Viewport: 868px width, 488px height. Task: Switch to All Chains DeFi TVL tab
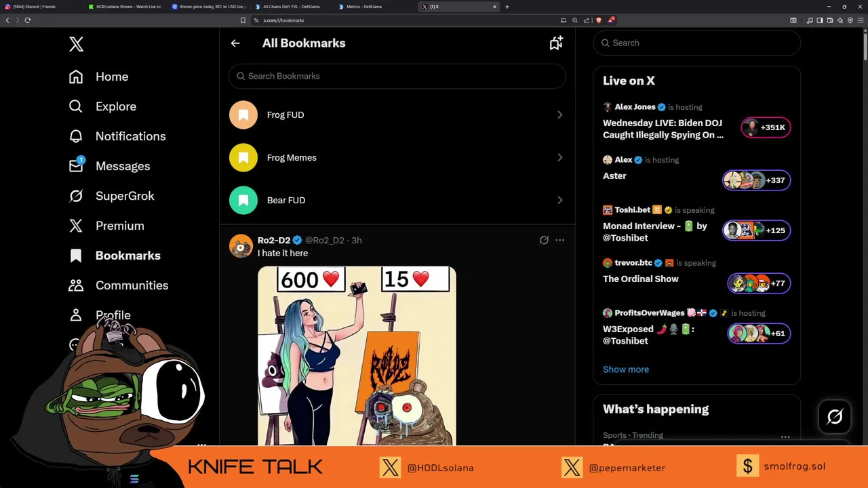tap(292, 7)
